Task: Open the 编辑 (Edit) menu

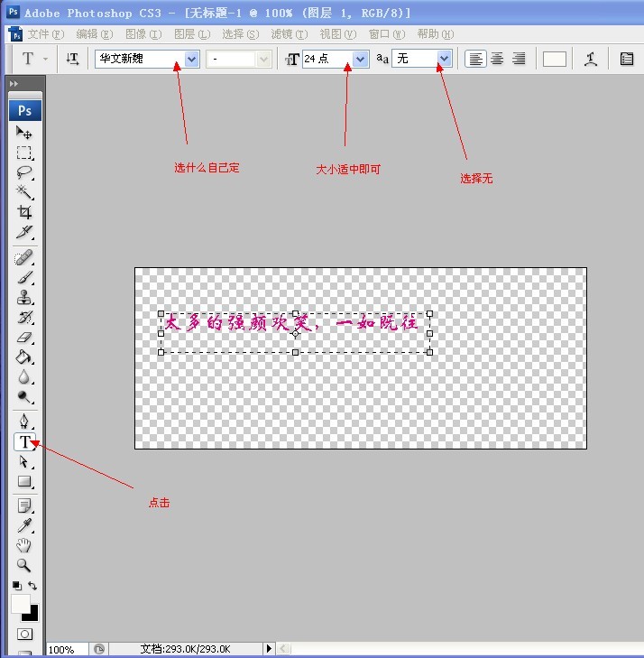Action: (95, 34)
